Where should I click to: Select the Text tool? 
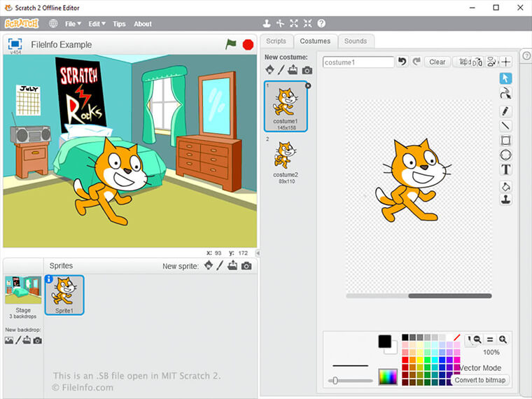[x=505, y=170]
